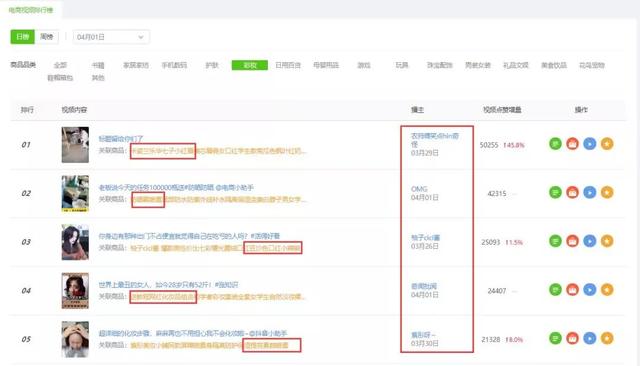Click the likes count 25093
The image size is (640, 366).
[491, 242]
